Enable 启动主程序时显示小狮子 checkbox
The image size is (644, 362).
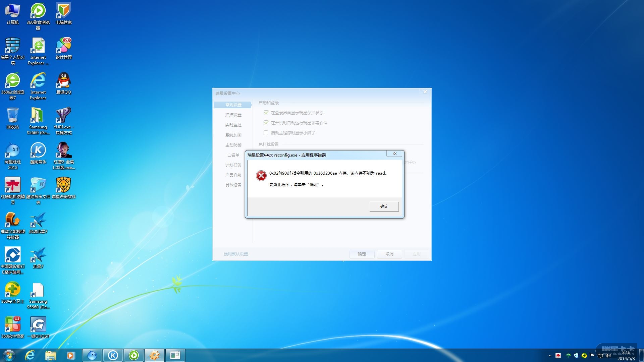266,133
